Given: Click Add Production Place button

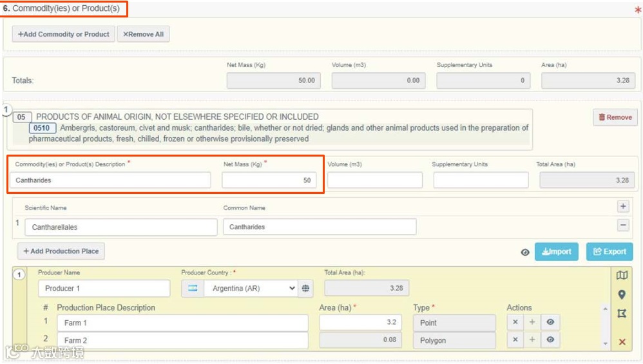Looking at the screenshot, I should click(61, 251).
